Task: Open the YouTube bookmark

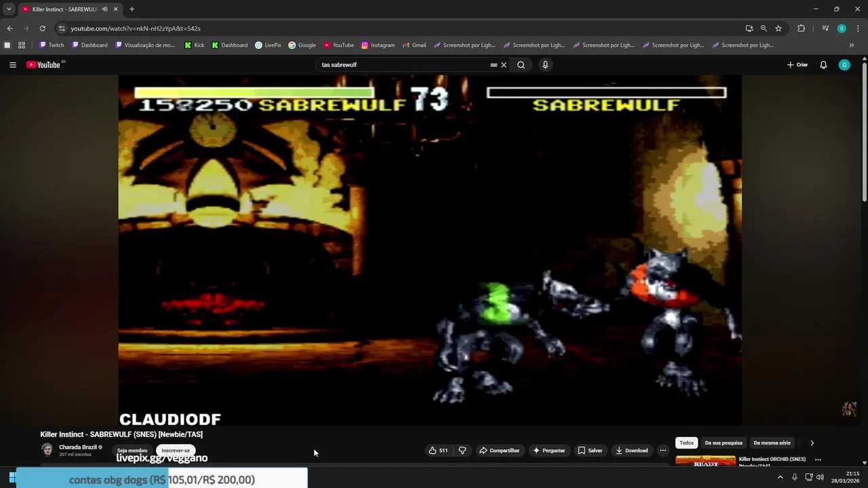Action: click(x=338, y=45)
